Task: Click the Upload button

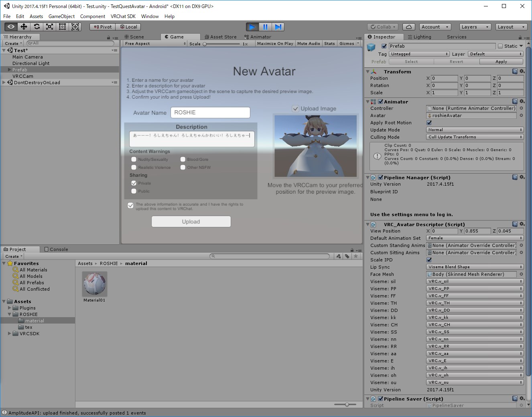Action: coord(191,222)
